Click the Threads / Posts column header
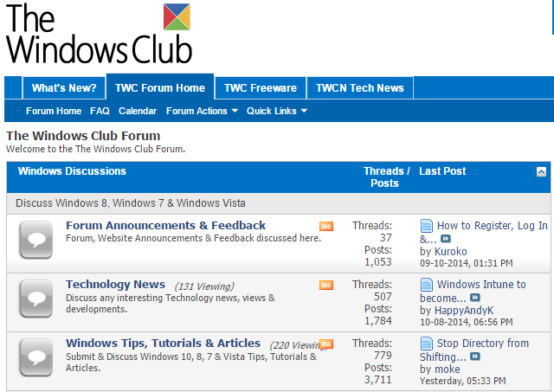Viewport: 554px width, 392px height. click(x=387, y=177)
